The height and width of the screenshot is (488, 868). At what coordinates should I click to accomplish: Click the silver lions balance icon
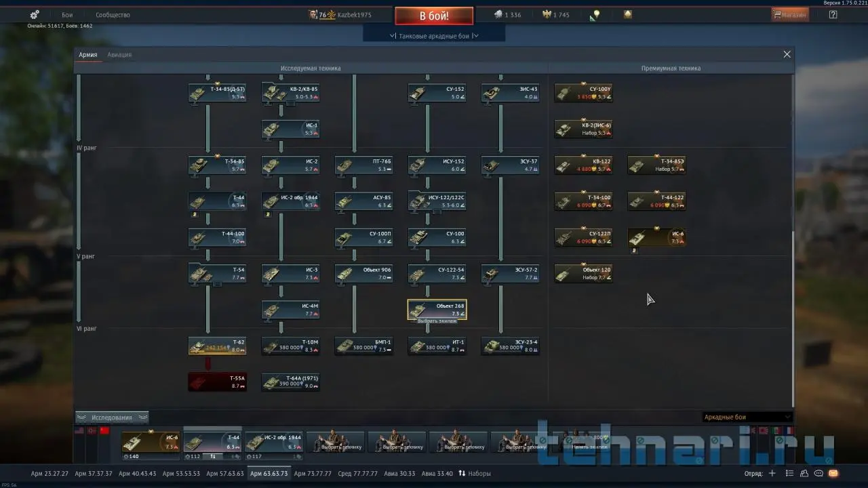[498, 15]
